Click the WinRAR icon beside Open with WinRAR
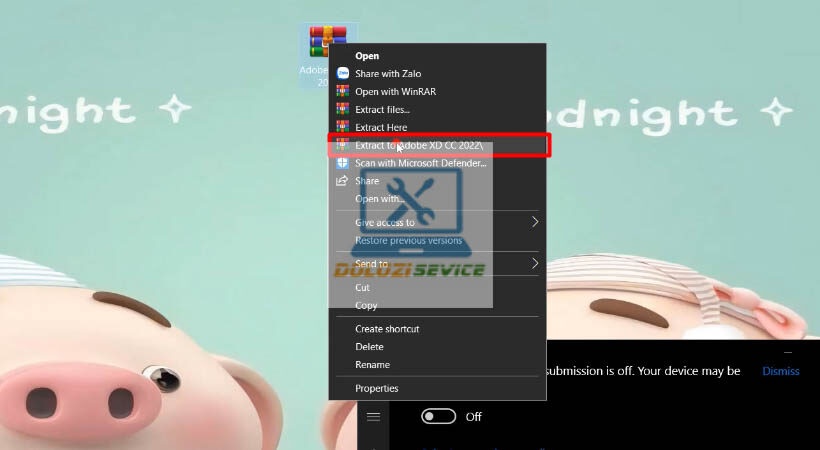Image resolution: width=820 pixels, height=450 pixels. pos(343,91)
